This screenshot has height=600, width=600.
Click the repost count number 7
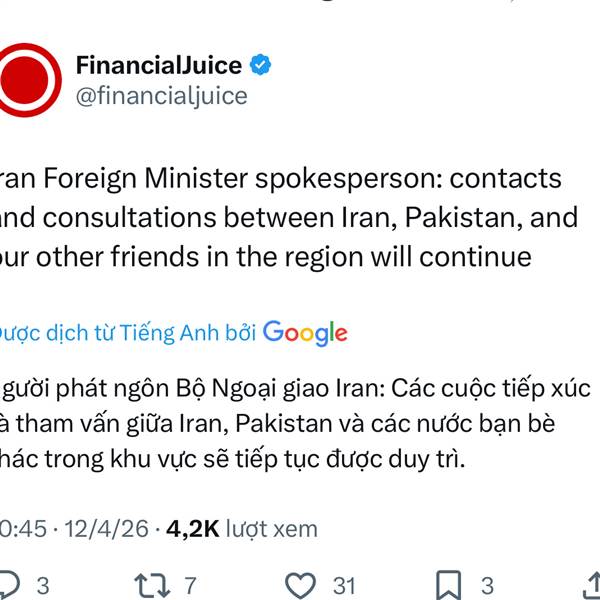click(x=191, y=585)
